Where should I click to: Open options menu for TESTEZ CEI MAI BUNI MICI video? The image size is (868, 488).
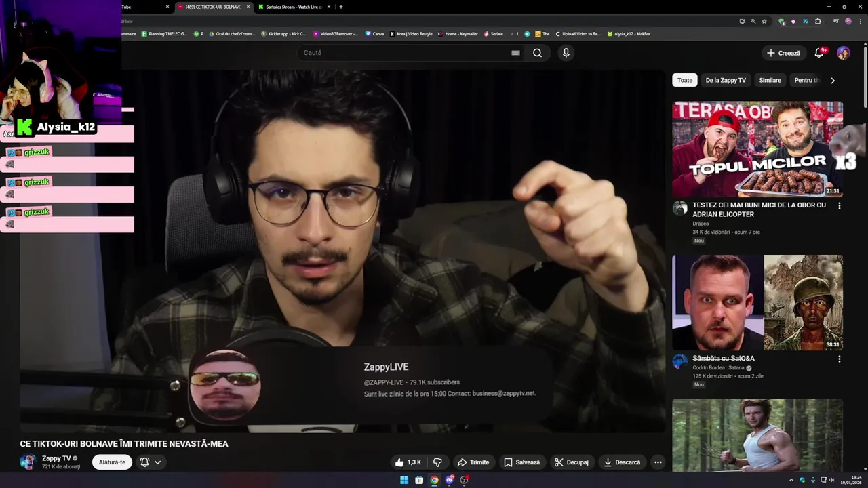pos(839,205)
